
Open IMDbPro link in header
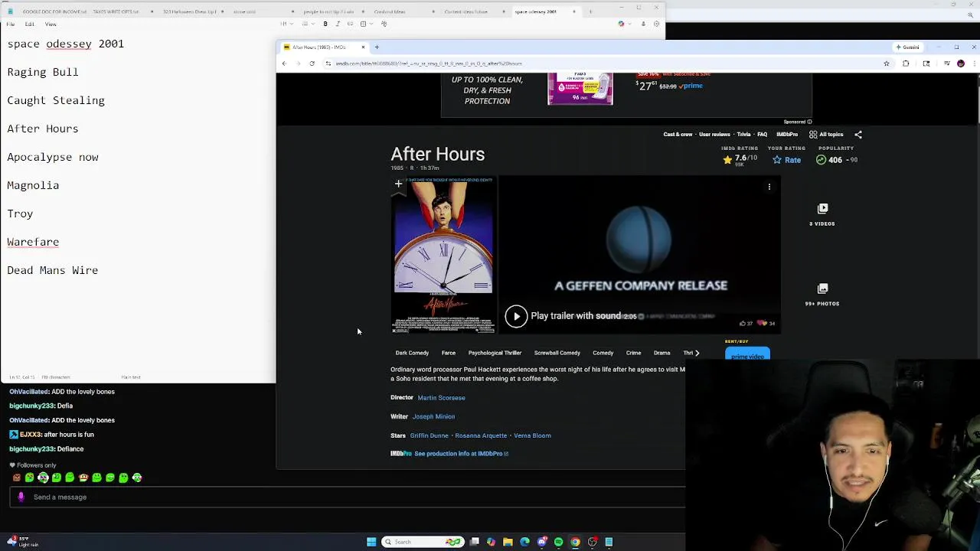(787, 135)
